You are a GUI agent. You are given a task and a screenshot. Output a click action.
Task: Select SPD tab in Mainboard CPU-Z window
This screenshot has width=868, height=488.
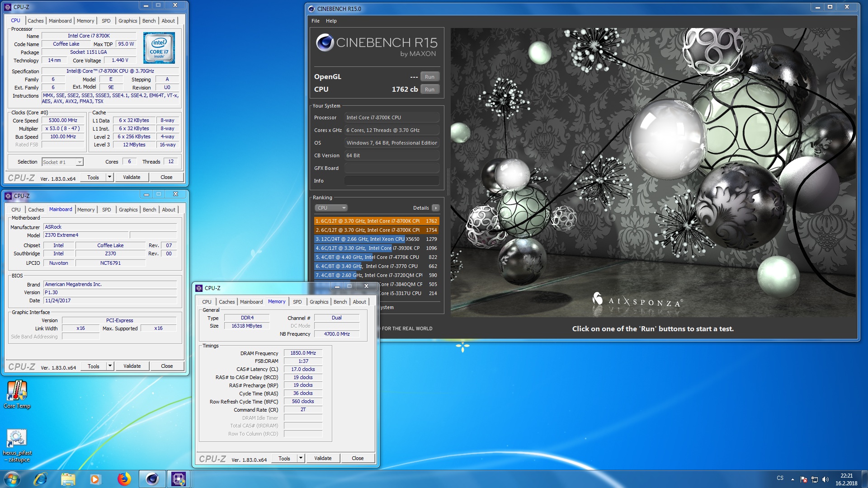point(106,210)
